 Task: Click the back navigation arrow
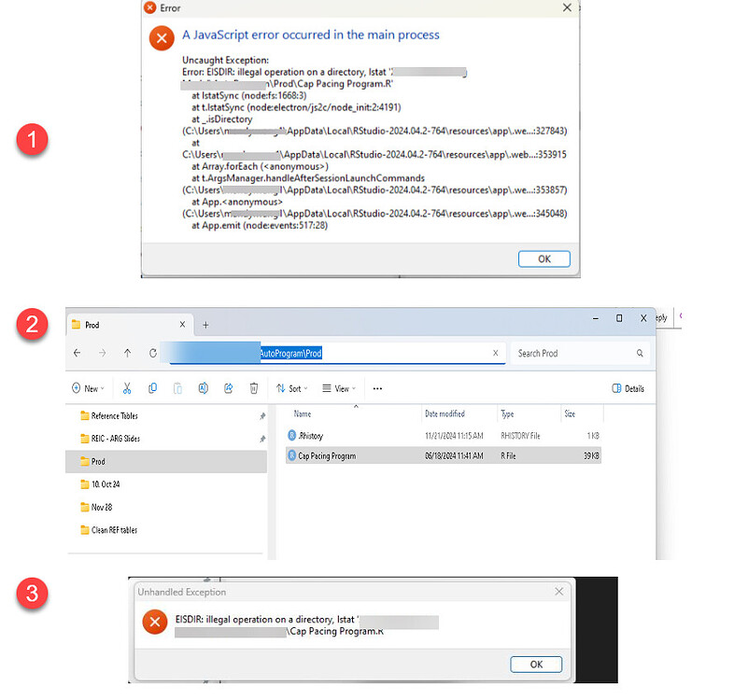[78, 353]
